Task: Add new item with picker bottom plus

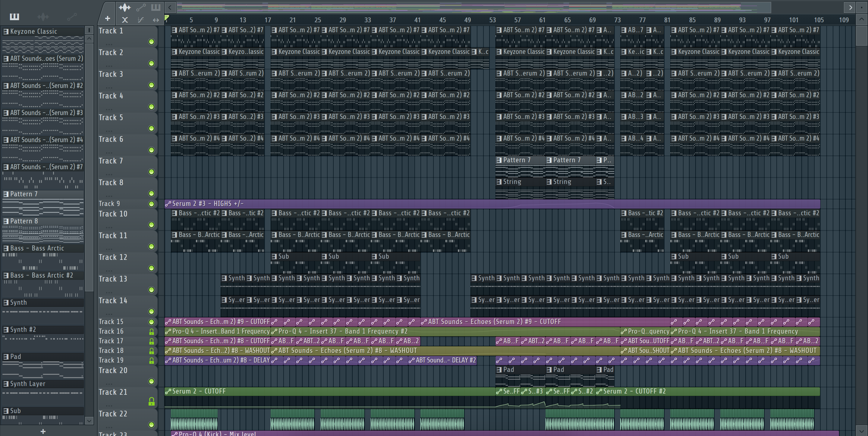Action: (x=43, y=431)
